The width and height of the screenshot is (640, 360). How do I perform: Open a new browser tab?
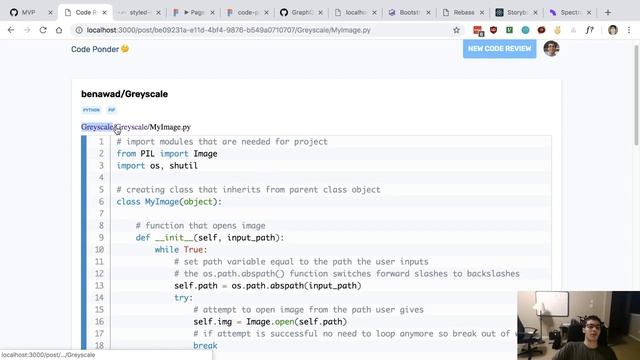pos(608,13)
